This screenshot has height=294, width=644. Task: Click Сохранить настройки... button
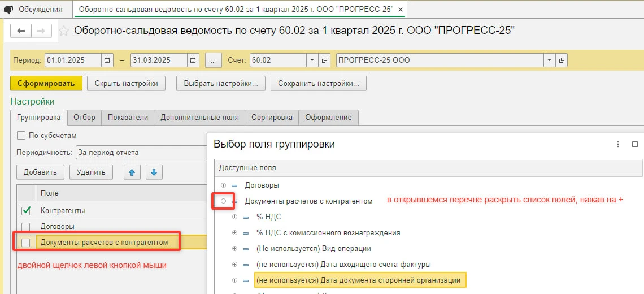coord(319,83)
